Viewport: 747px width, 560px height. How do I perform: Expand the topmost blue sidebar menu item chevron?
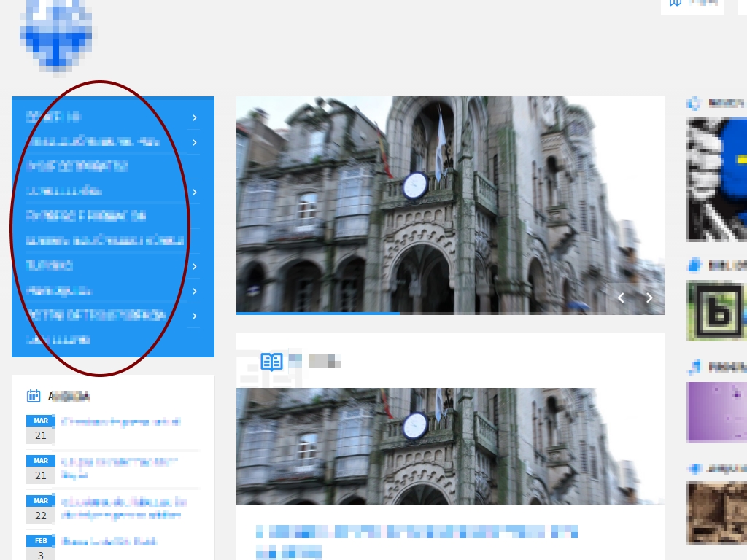[x=194, y=117]
